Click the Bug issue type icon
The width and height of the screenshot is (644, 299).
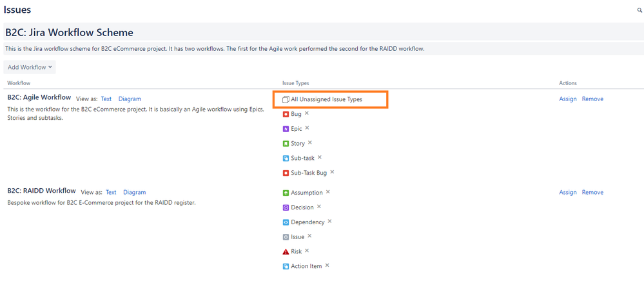[286, 114]
